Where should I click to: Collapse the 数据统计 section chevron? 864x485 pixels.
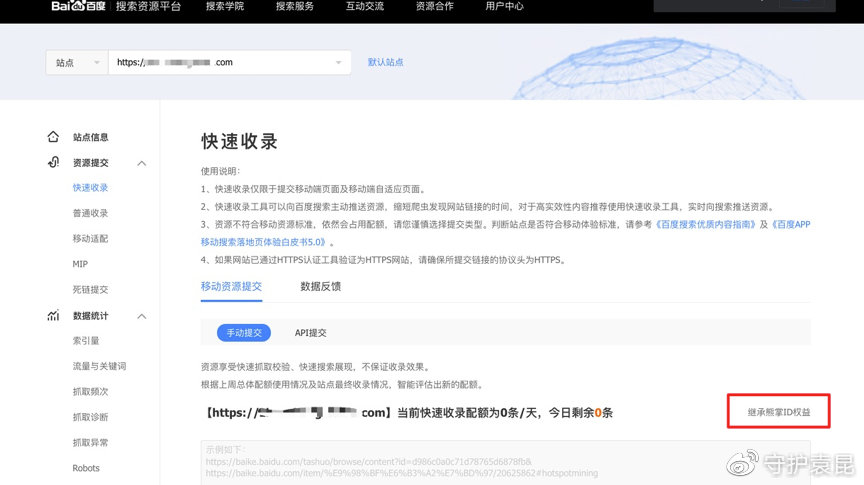tap(142, 316)
